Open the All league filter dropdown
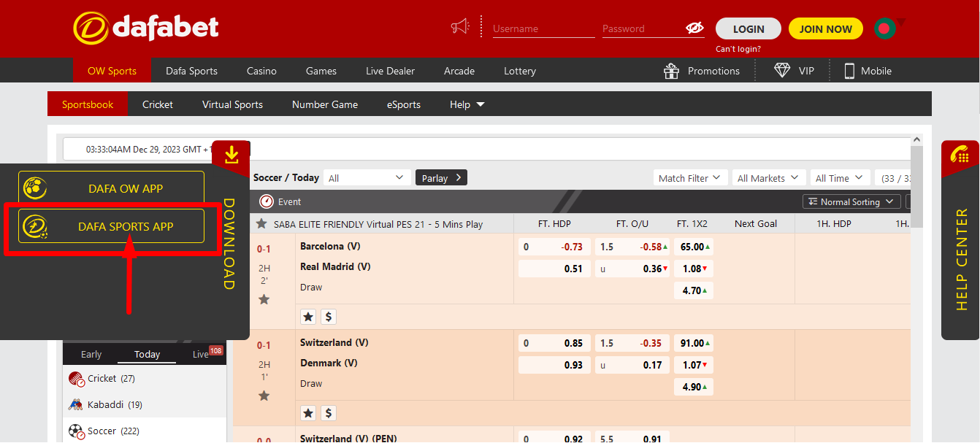Image resolution: width=980 pixels, height=443 pixels. 367,177
